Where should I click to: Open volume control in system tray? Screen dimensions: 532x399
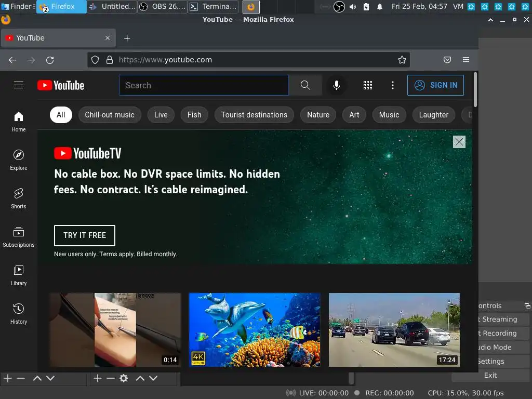point(353,6)
